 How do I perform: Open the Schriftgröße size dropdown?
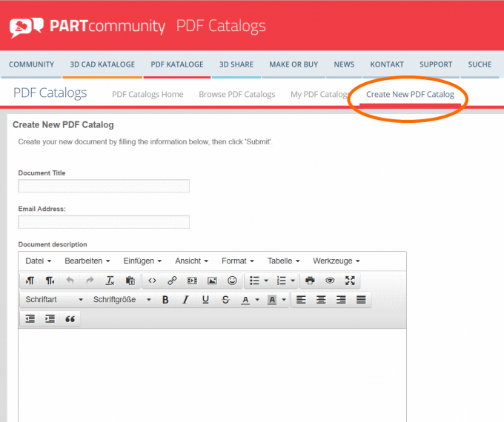[122, 300]
